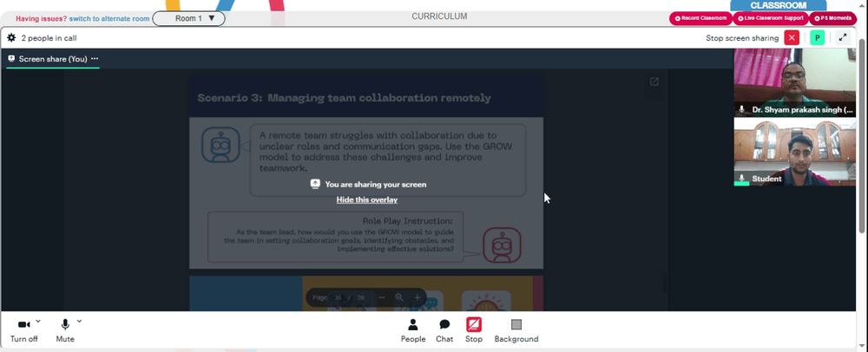Zoom out the PDF with minus

[381, 298]
